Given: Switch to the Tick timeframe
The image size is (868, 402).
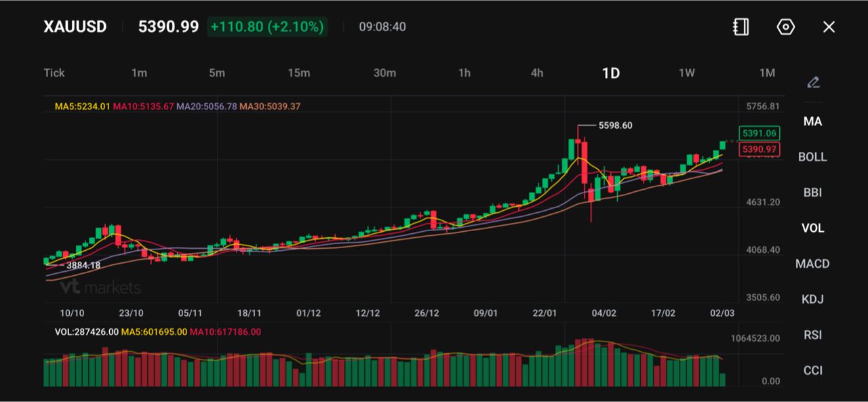Looking at the screenshot, I should pyautogui.click(x=54, y=73).
